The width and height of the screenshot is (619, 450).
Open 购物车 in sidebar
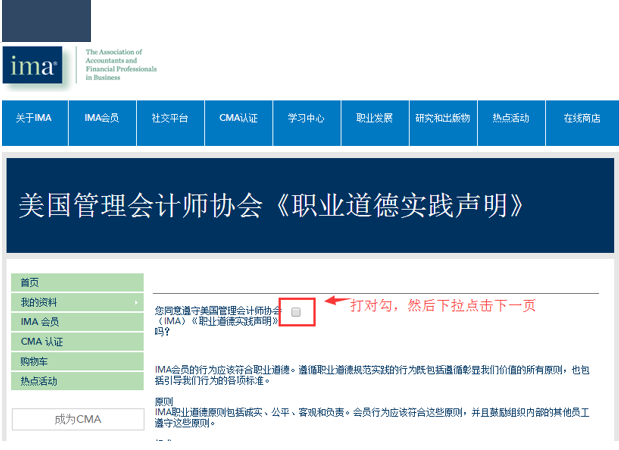(x=77, y=361)
